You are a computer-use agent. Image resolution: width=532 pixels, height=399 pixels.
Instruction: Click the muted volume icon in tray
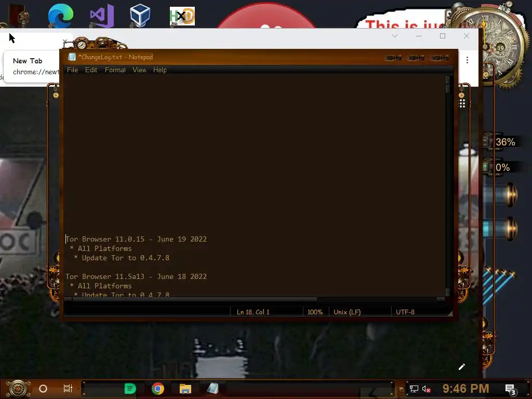point(426,389)
